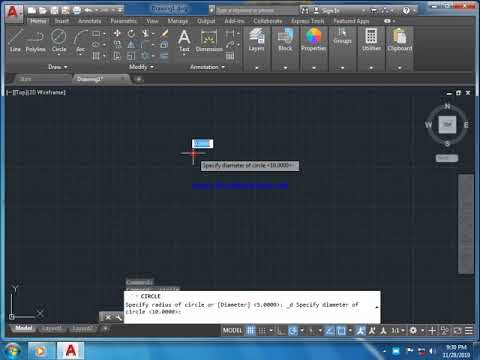Switch to the Insert ribbon tab
Viewport: 480px width, 360px height.
[62, 21]
